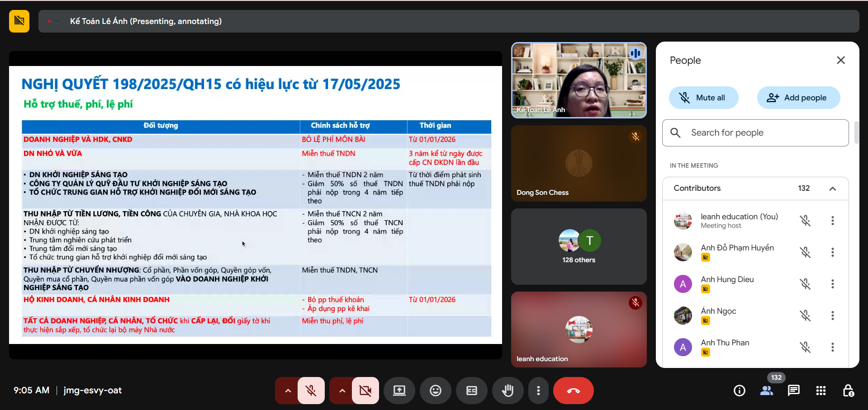Open more options for Ánh Ngọc

[x=832, y=316]
